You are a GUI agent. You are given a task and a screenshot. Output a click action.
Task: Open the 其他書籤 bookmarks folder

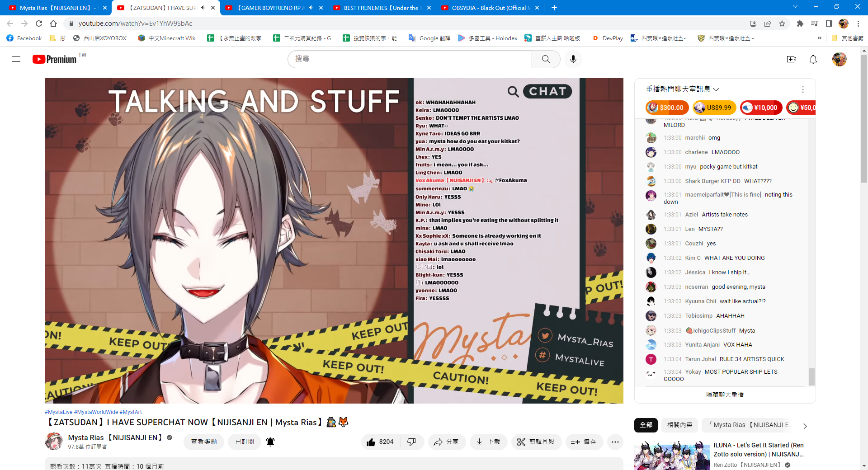(847, 38)
